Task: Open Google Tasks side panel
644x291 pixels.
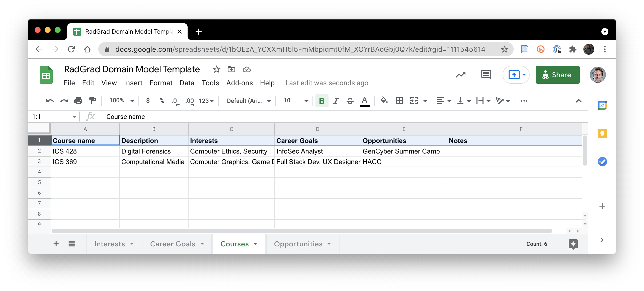Action: tap(602, 162)
